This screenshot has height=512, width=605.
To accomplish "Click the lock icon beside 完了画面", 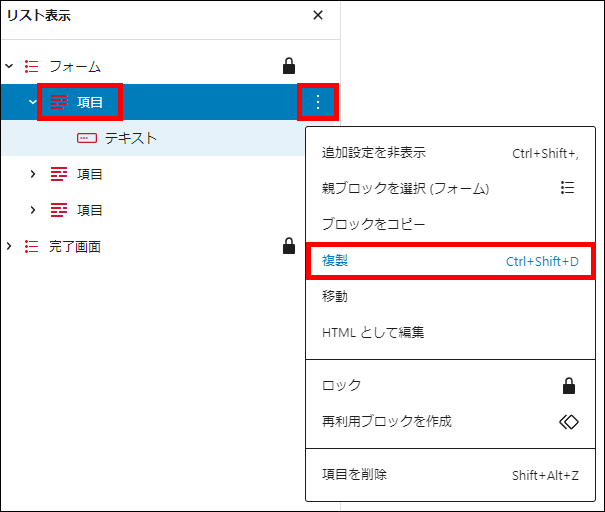I will [x=289, y=246].
